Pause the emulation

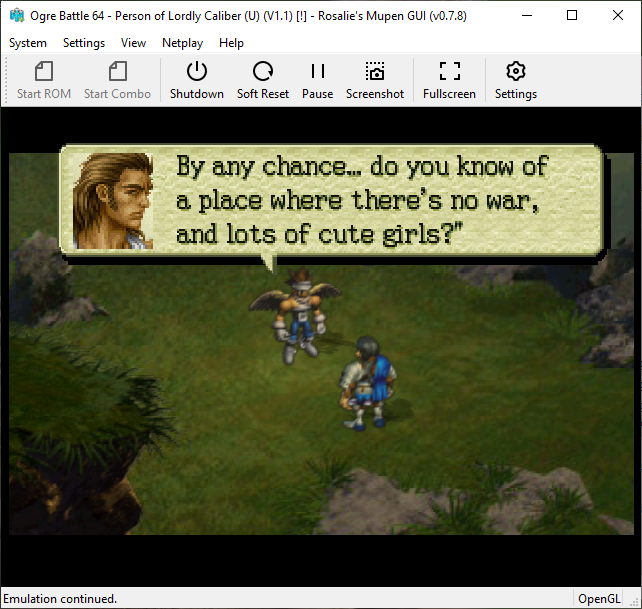[x=318, y=80]
